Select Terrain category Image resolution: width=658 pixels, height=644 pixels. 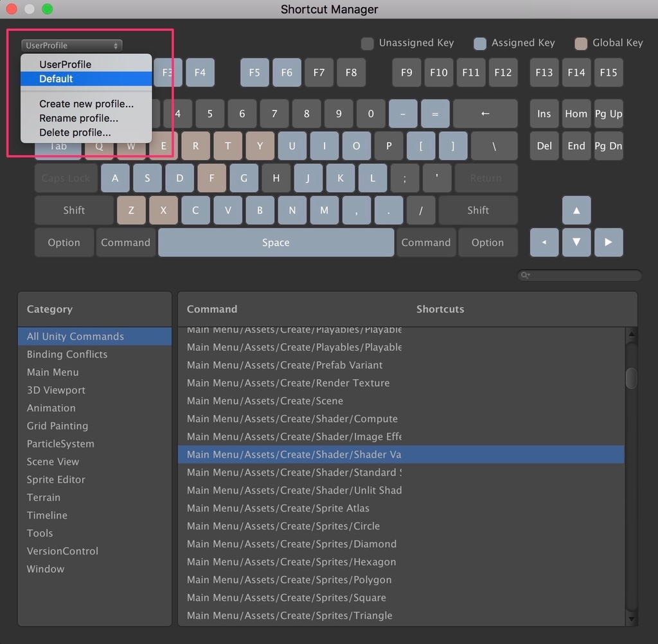pyautogui.click(x=95, y=497)
